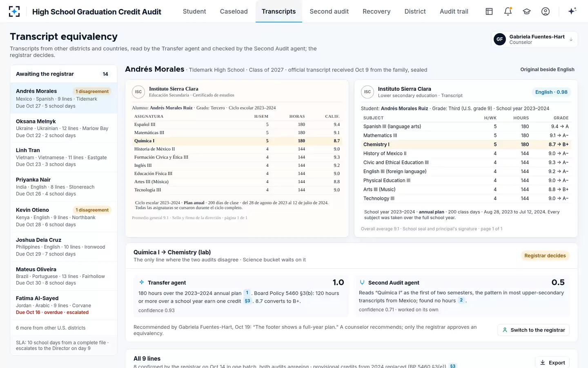Open the District tab

[x=415, y=11]
